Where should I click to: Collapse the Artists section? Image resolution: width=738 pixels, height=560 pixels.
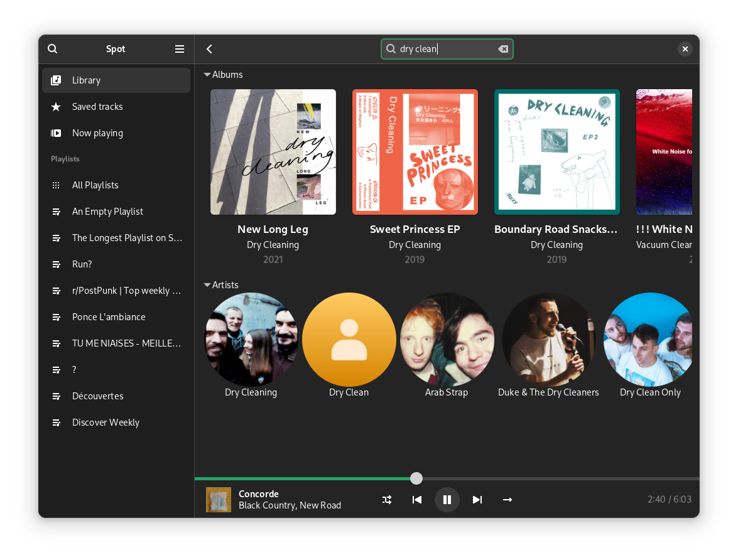coord(207,285)
